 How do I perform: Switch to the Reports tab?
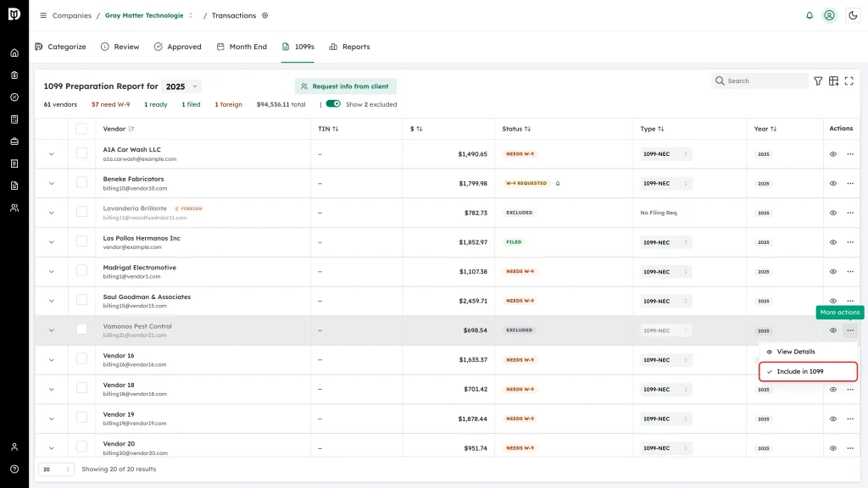(349, 47)
